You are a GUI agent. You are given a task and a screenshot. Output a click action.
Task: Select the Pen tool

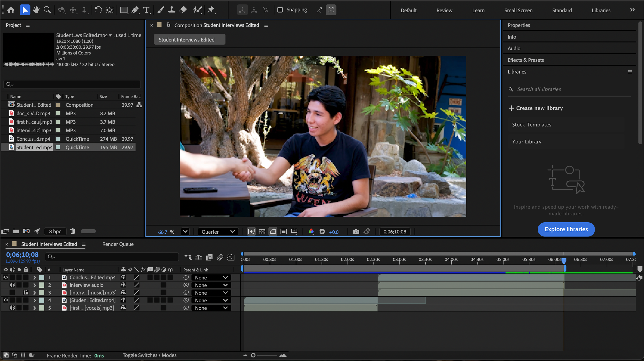tap(135, 10)
